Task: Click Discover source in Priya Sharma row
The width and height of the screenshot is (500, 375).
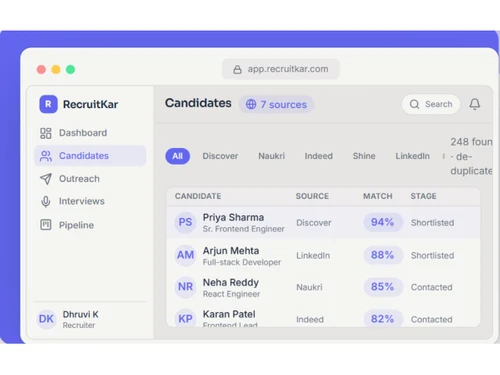Action: click(x=314, y=223)
